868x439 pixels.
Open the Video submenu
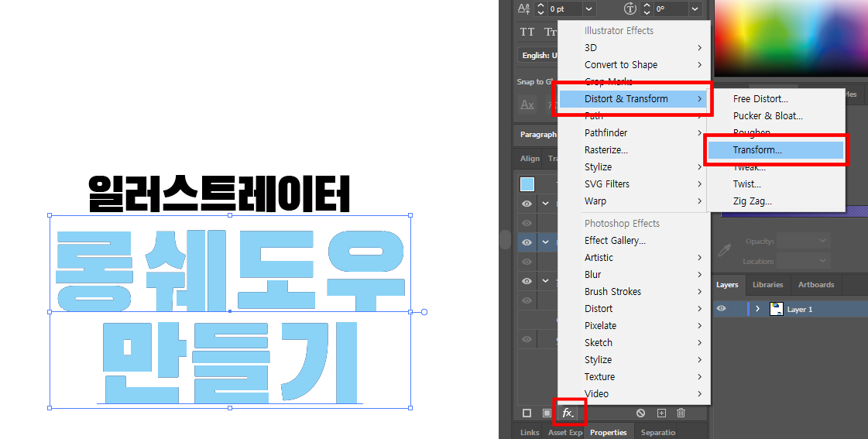tap(634, 393)
